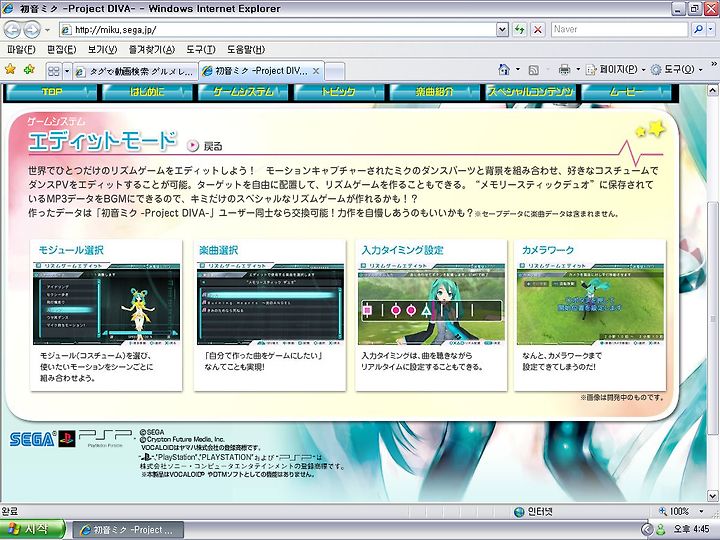Expand hidden tray icons arrow
The width and height of the screenshot is (720, 540).
pyautogui.click(x=647, y=529)
